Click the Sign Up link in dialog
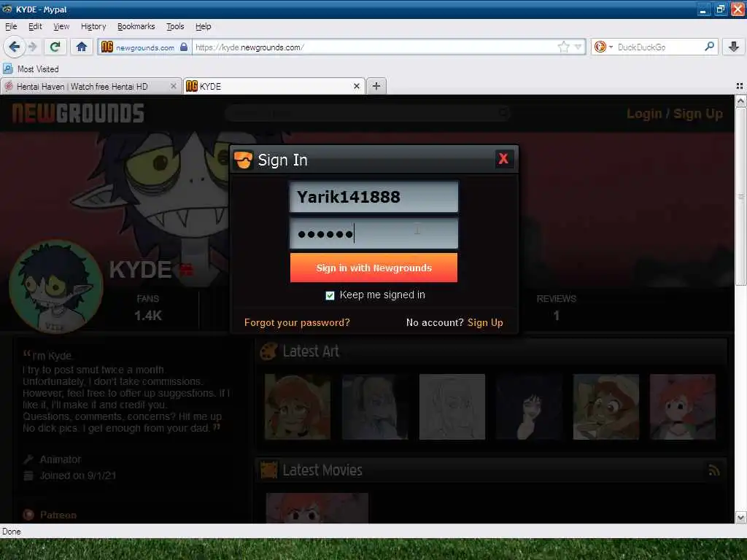Viewport: 747px width, 560px height. pyautogui.click(x=485, y=322)
